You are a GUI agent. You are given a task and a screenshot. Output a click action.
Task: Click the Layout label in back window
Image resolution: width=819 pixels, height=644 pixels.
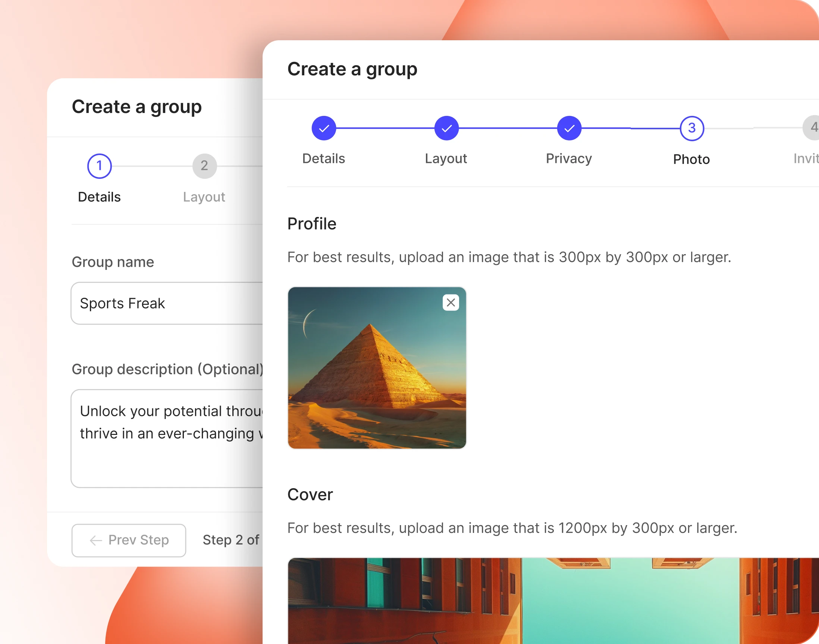pos(204,197)
